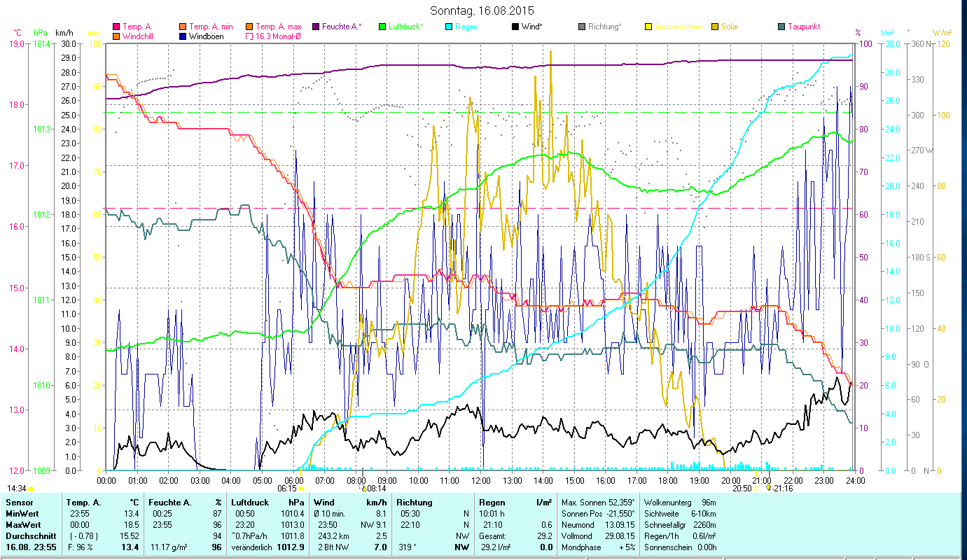Click the cyan Regen legend swatch
The height and width of the screenshot is (560, 967).
tap(449, 27)
